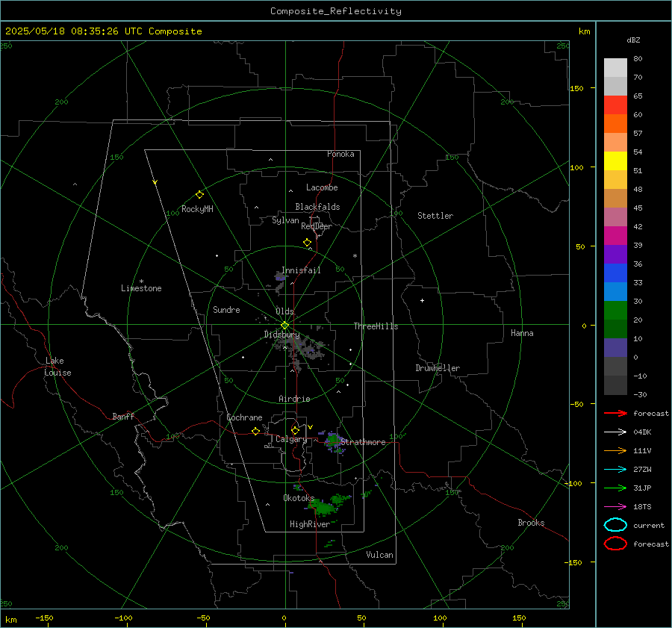Viewport: 672px width, 628px height.
Task: Click the yellow diamond marker at RockyMH
Action: tap(199, 195)
